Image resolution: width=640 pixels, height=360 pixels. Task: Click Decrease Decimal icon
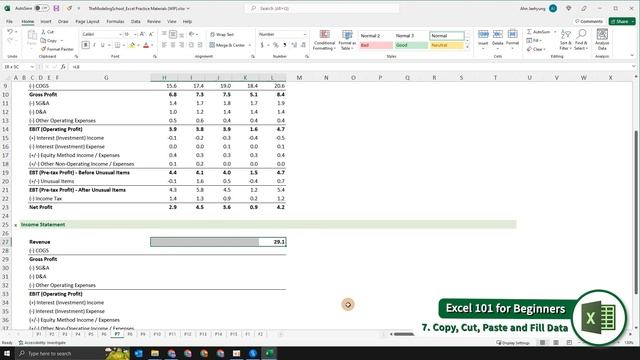click(x=303, y=45)
